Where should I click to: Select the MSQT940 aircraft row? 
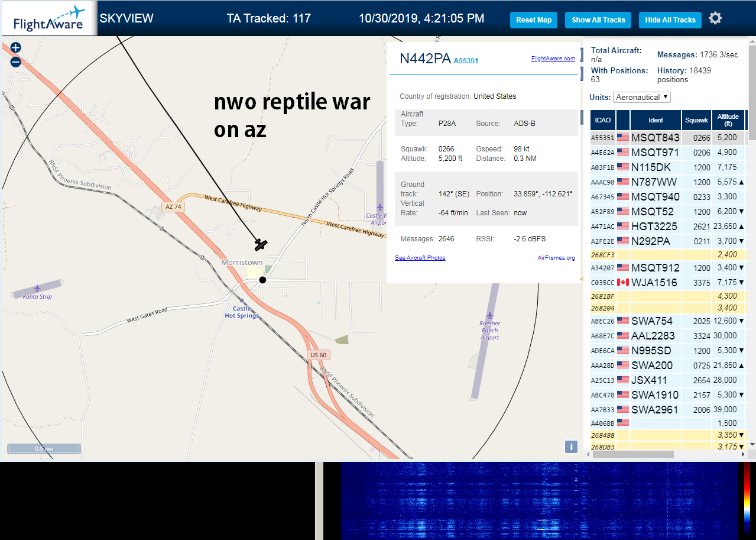(x=668, y=197)
